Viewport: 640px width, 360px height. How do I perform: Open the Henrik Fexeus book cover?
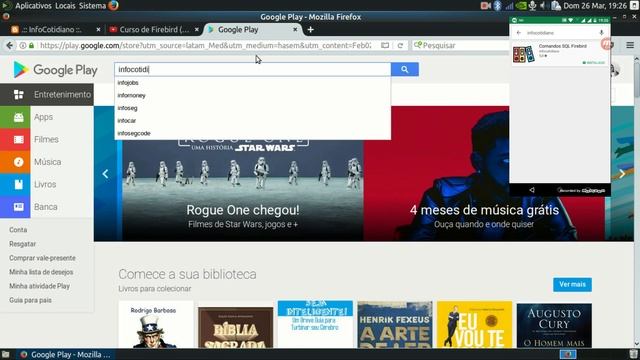coord(395,325)
